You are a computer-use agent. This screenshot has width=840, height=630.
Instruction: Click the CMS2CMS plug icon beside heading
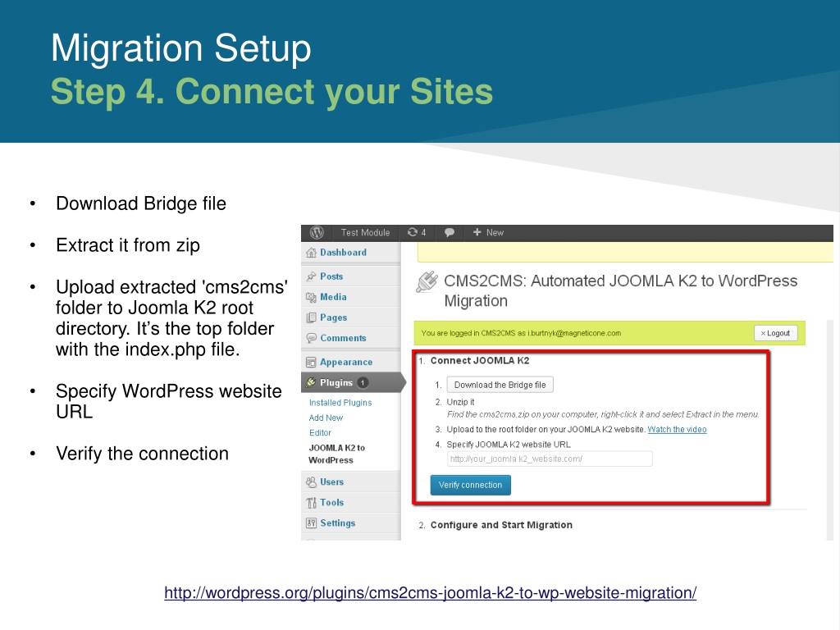(427, 282)
